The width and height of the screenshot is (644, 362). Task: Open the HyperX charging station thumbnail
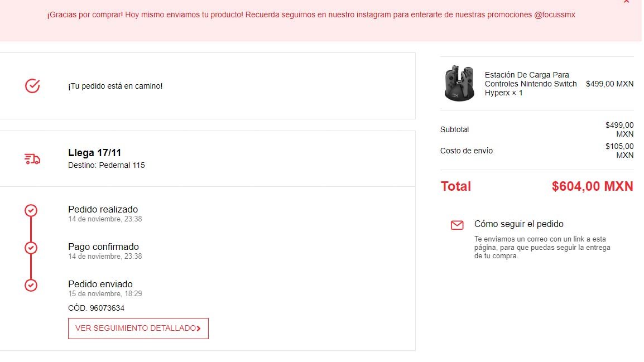point(460,84)
